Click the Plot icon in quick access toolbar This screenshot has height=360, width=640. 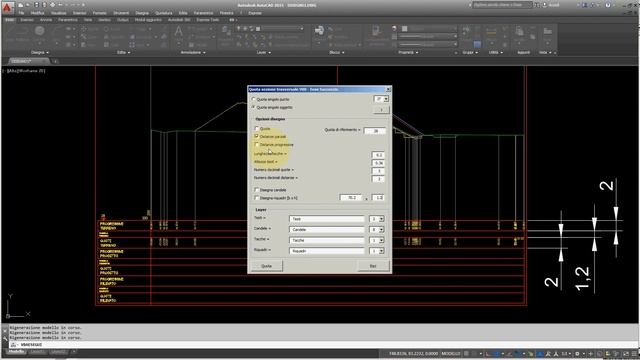click(53, 5)
